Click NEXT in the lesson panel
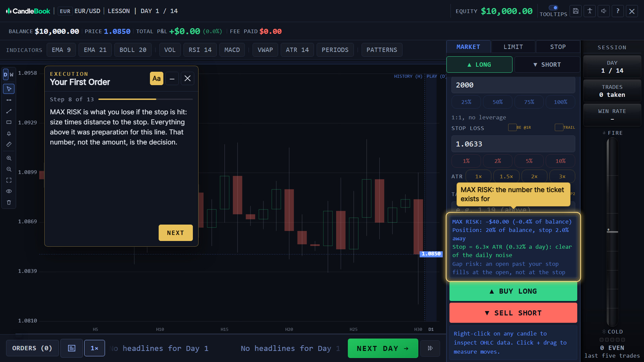The image size is (644, 362). tap(176, 233)
